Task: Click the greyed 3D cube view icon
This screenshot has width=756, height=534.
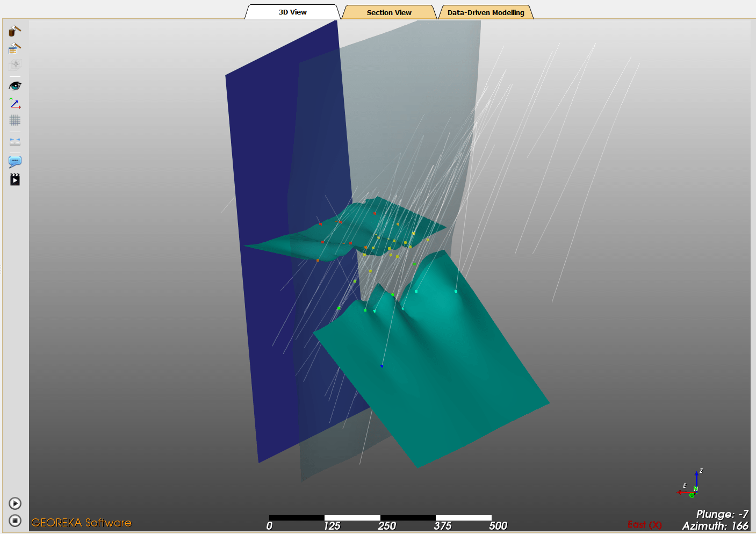Action: pyautogui.click(x=15, y=65)
